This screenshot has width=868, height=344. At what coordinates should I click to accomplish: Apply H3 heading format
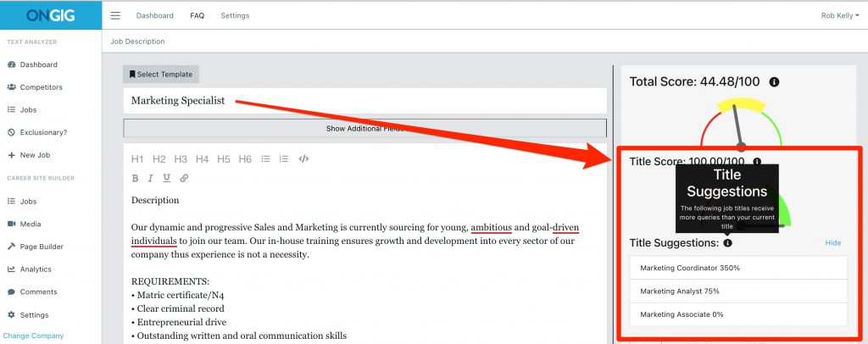click(x=181, y=159)
